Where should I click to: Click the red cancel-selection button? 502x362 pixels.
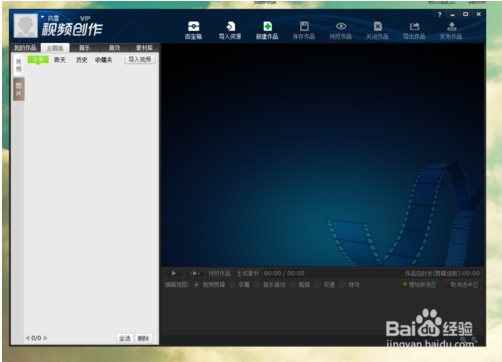(461, 284)
